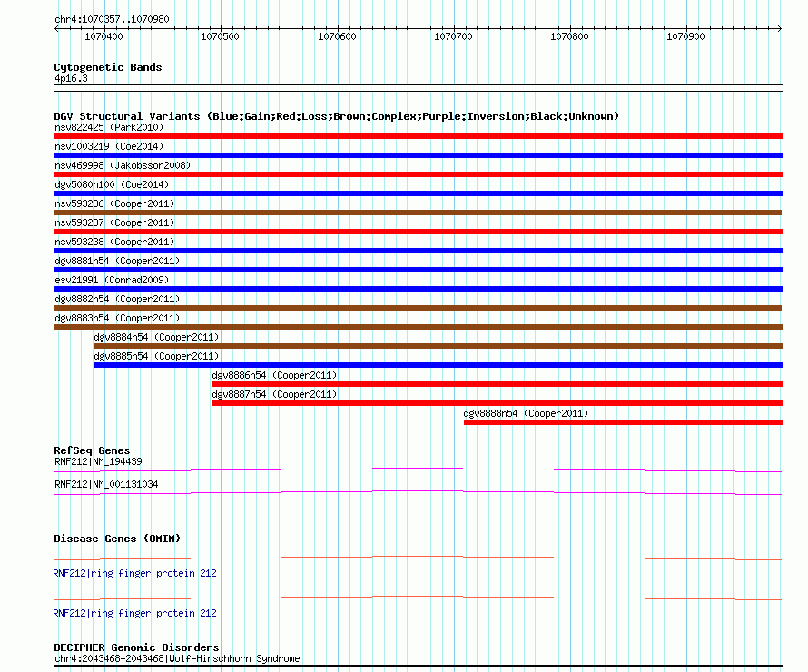The width and height of the screenshot is (808, 672).
Task: Open nsv593236 (Cooper2011) variant
Action: [114, 203]
